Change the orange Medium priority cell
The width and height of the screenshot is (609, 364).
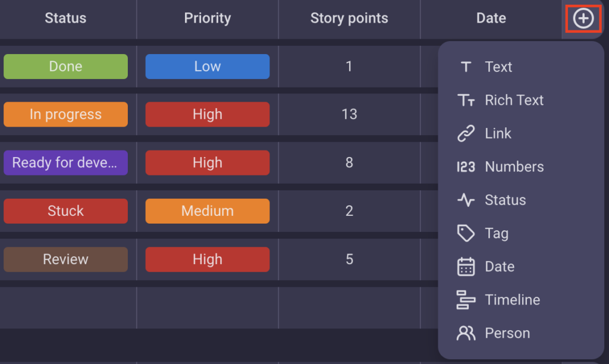208,211
